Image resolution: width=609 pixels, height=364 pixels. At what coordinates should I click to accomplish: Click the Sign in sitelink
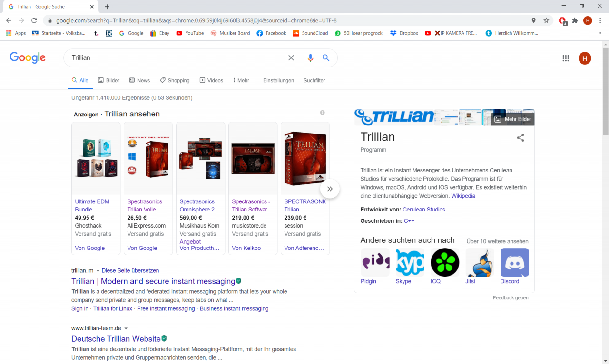pyautogui.click(x=80, y=308)
